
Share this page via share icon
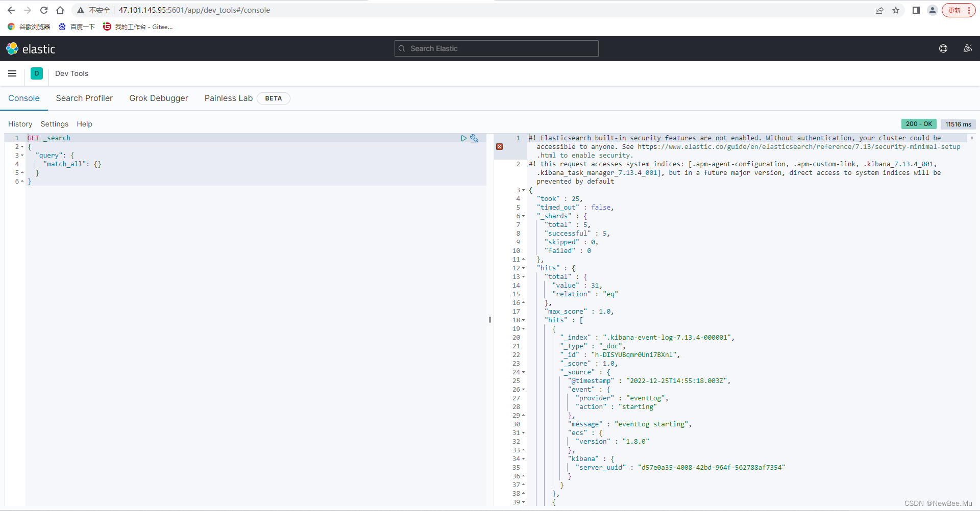[x=879, y=10]
